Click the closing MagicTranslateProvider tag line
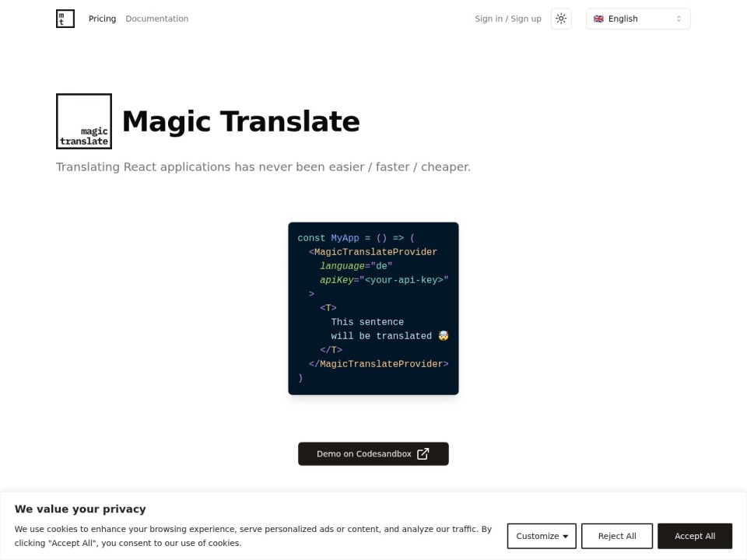The image size is (747, 560). click(378, 364)
